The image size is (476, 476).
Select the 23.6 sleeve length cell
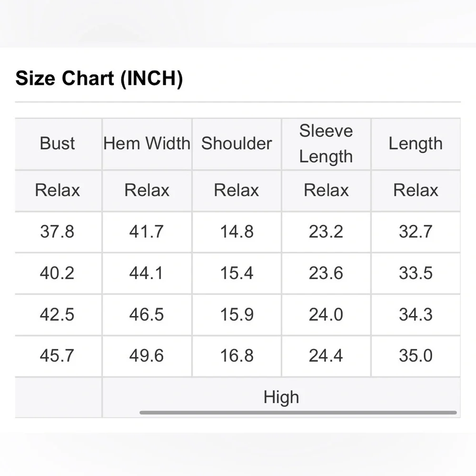(x=326, y=273)
